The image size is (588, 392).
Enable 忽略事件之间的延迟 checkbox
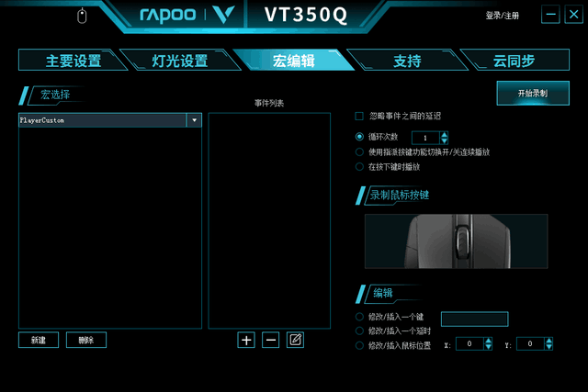[359, 117]
